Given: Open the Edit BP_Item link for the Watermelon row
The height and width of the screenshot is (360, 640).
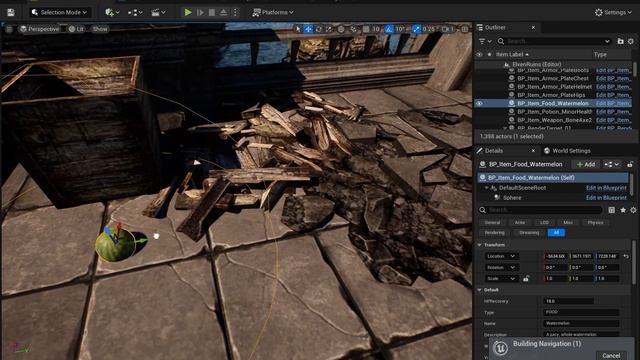Looking at the screenshot, I should (x=613, y=103).
